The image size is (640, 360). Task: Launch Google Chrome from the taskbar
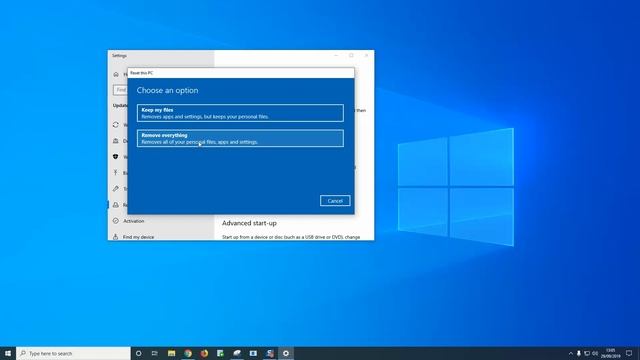[x=188, y=353]
